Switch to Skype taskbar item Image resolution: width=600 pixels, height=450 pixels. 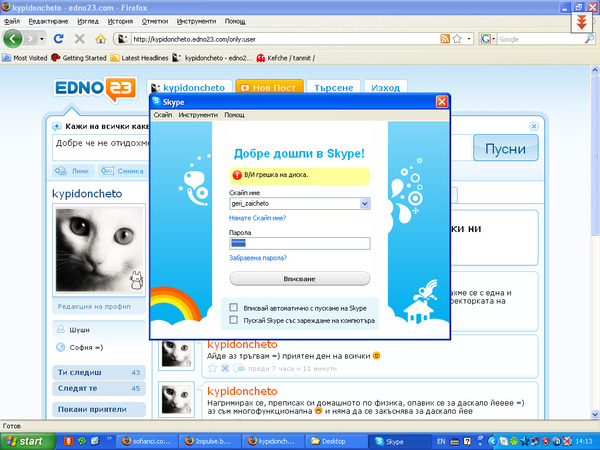coord(399,441)
